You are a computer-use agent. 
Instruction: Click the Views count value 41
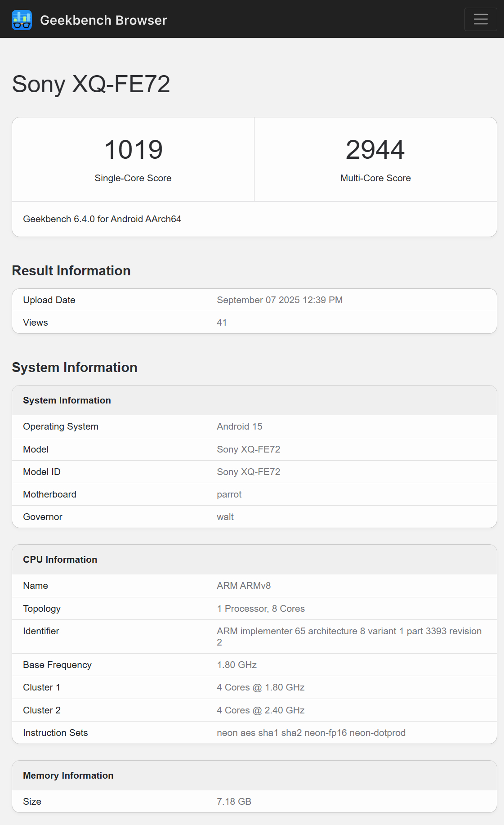pyautogui.click(x=222, y=323)
